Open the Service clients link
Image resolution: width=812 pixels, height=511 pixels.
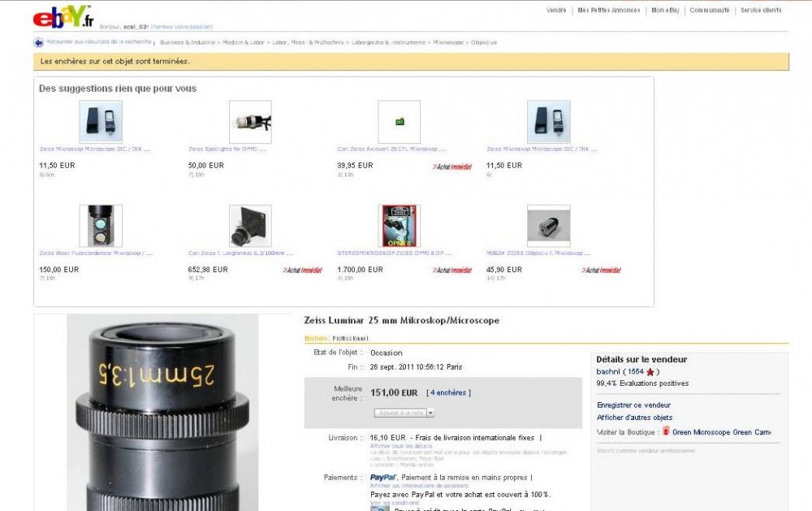click(x=761, y=11)
